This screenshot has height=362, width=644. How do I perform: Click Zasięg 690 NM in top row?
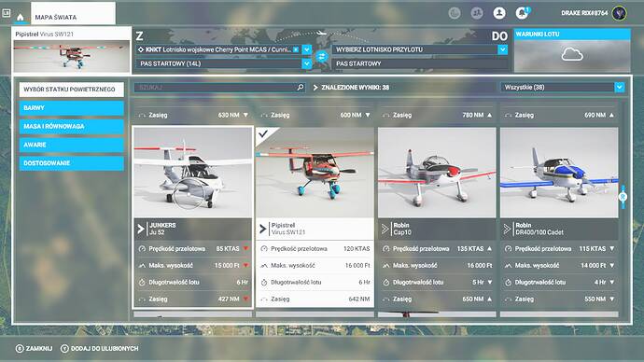tap(559, 116)
